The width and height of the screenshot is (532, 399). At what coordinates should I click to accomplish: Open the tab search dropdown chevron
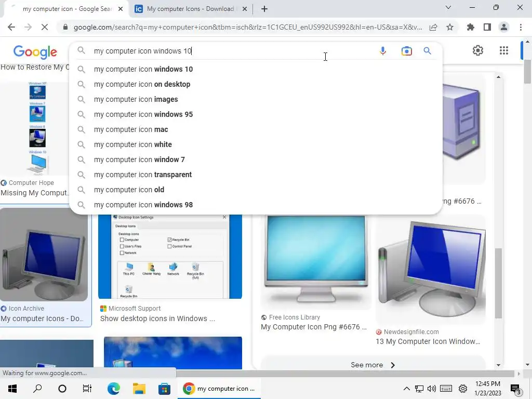(x=448, y=7)
